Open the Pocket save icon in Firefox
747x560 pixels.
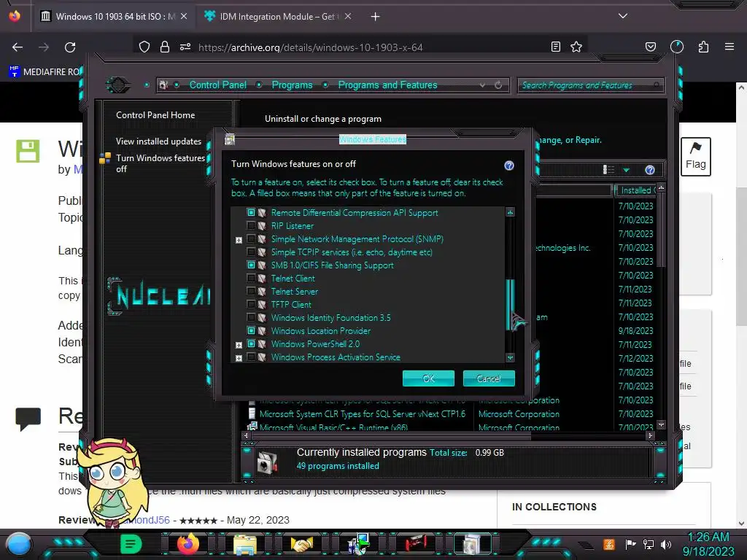[650, 47]
